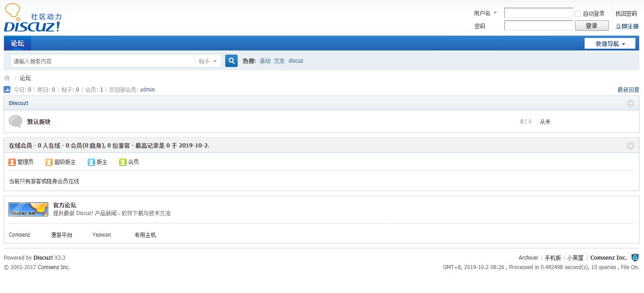Screen dimensions: 644x293
Task: Open the 立即注册 registration link
Action: tap(627, 26)
